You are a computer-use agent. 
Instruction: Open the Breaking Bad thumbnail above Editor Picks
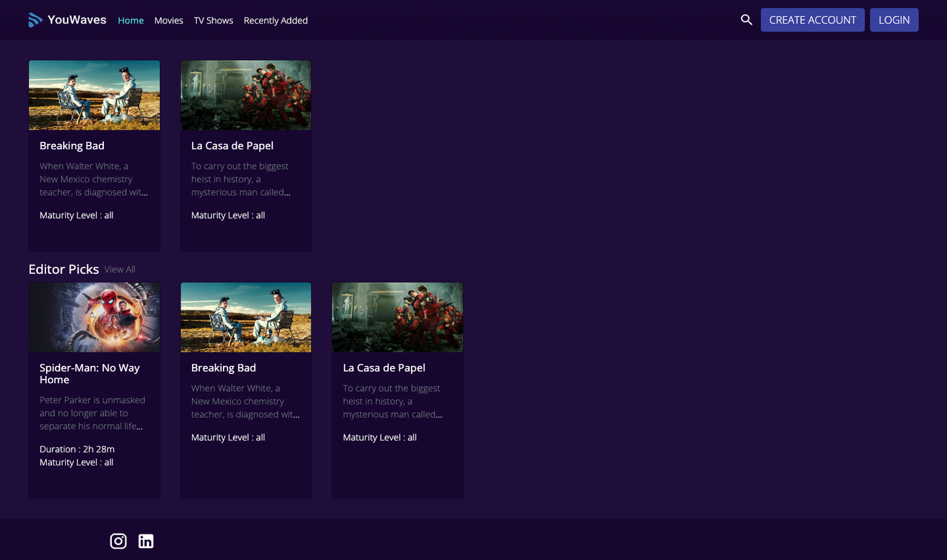95,95
